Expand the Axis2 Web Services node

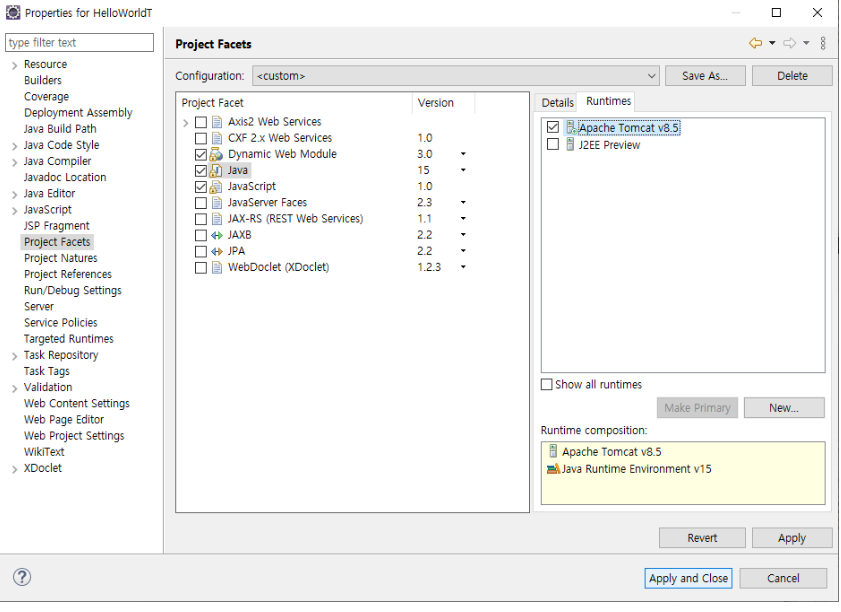[186, 123]
